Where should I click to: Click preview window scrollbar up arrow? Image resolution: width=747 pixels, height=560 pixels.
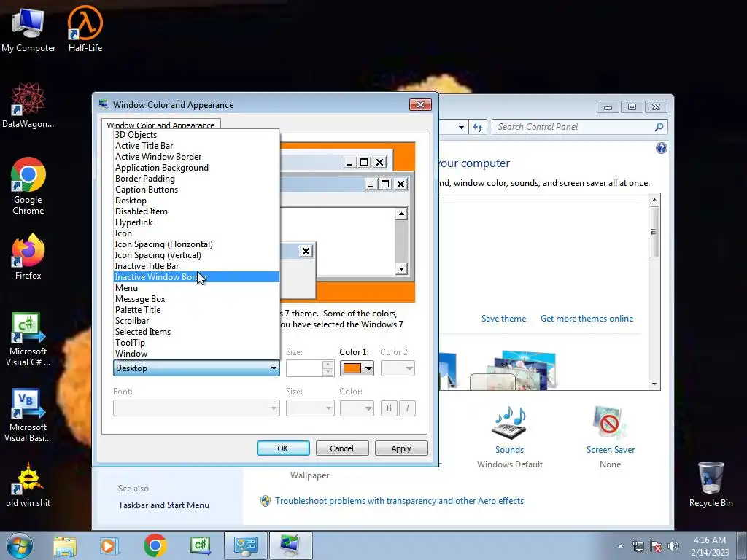(x=401, y=214)
